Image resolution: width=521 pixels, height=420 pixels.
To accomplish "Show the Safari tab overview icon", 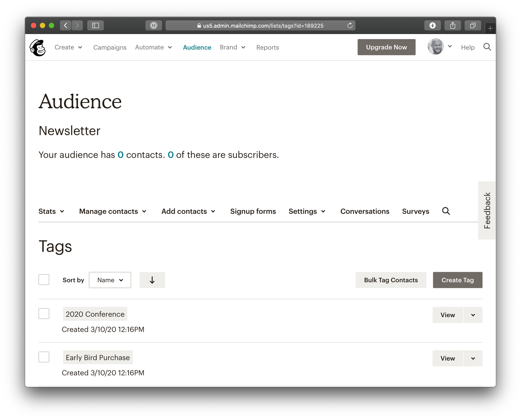I will click(x=473, y=26).
